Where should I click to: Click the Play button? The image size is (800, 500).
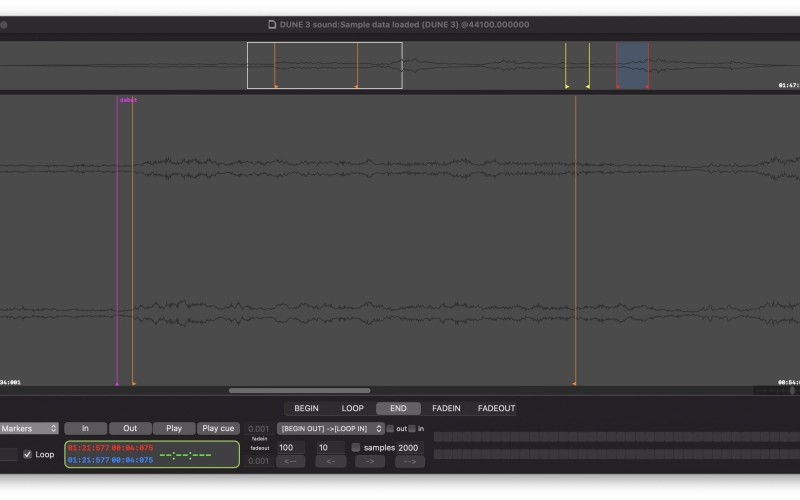click(173, 429)
